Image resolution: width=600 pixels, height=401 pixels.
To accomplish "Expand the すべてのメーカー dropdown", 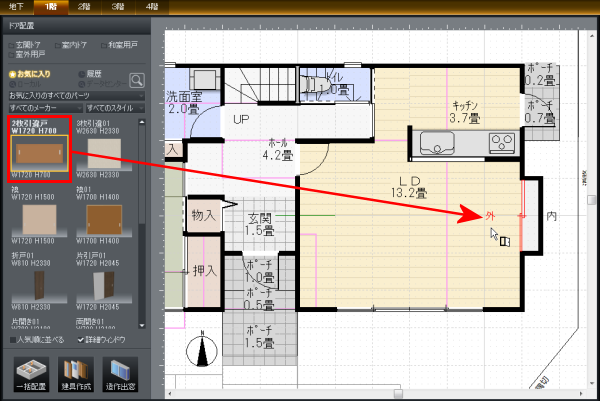I will (42, 107).
